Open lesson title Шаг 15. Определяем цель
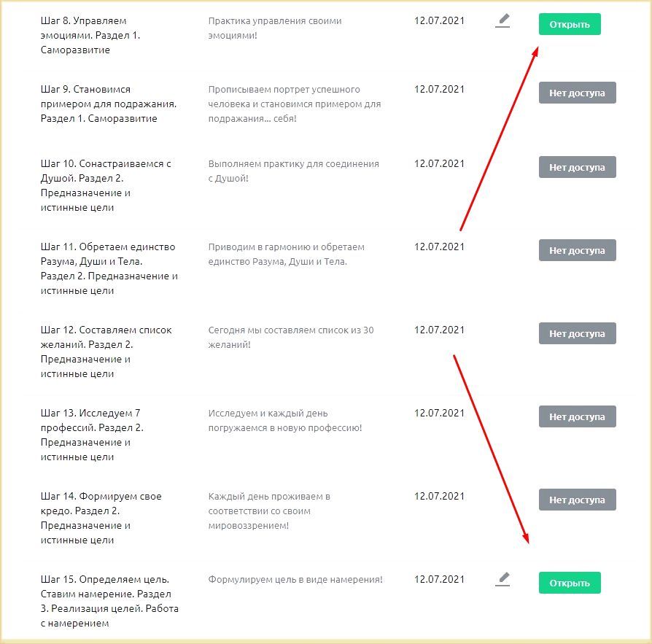 pyautogui.click(x=109, y=601)
